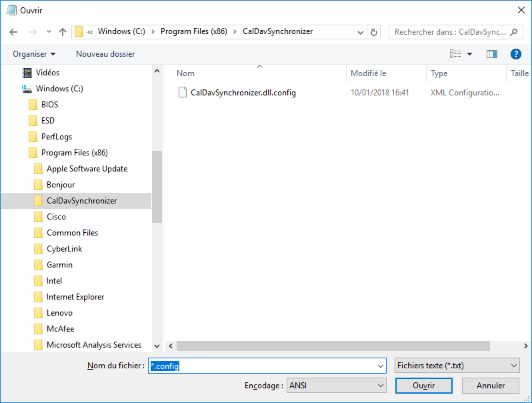Select Program Files (x86) in breadcrumb
This screenshot has height=403, width=532.
coord(194,31)
